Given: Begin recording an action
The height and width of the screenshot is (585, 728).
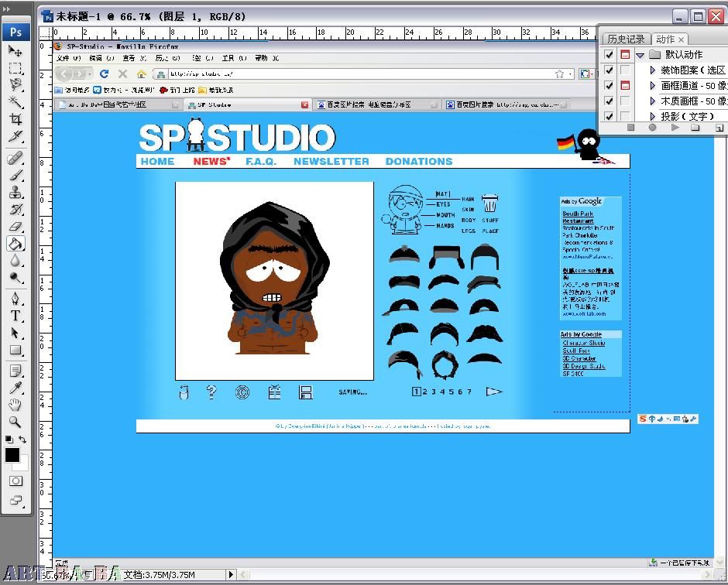Looking at the screenshot, I should (x=652, y=127).
